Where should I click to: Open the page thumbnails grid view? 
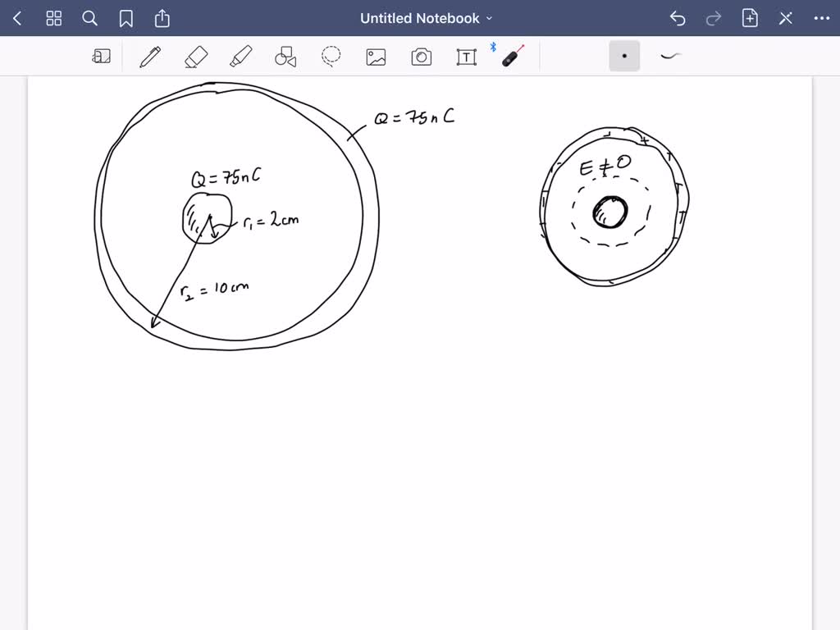(54, 18)
